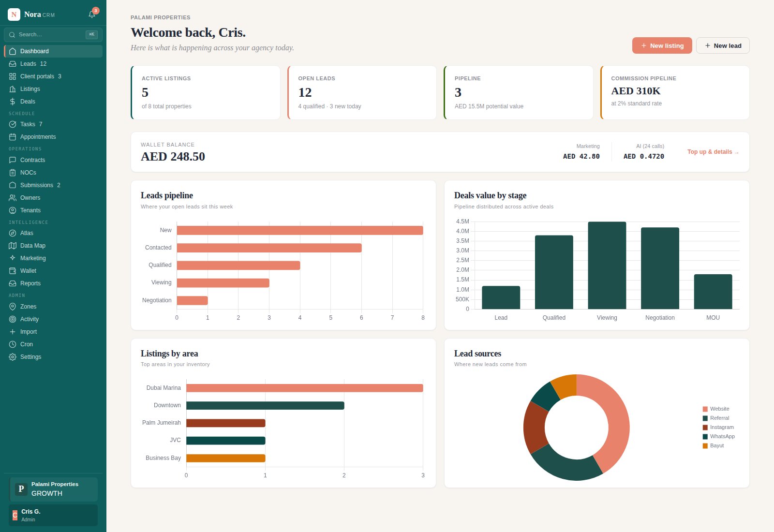Screen dimensions: 774x532
Task: Click Website legend swatch
Action: click(x=705, y=409)
